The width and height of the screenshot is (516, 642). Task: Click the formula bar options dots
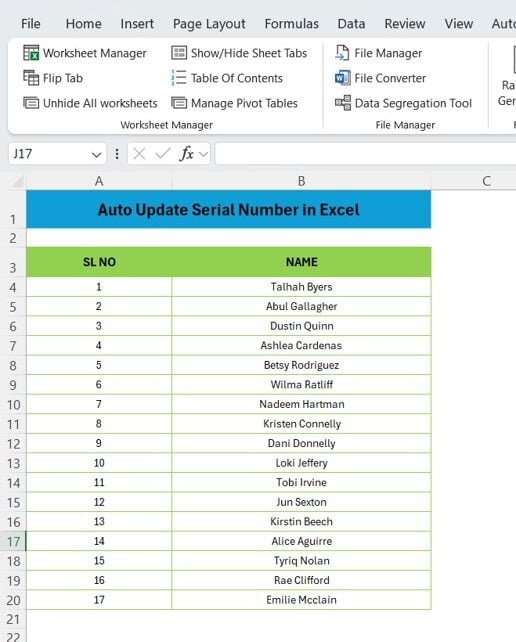[117, 154]
